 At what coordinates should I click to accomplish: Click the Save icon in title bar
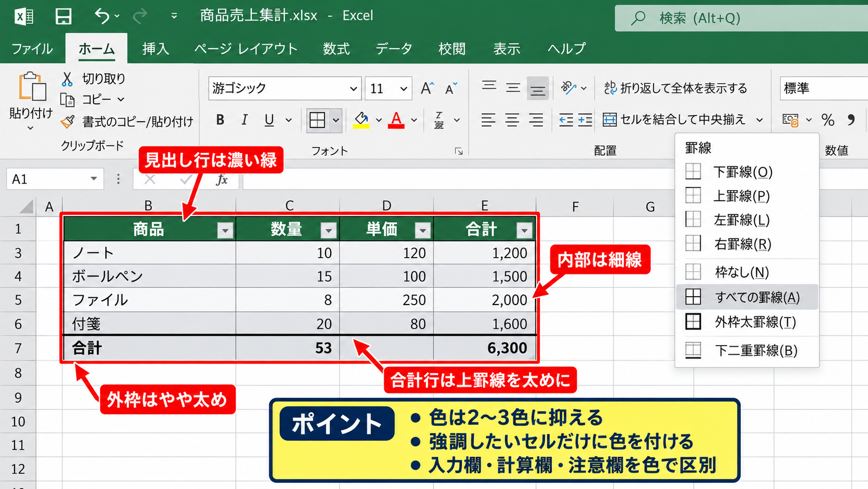click(63, 16)
